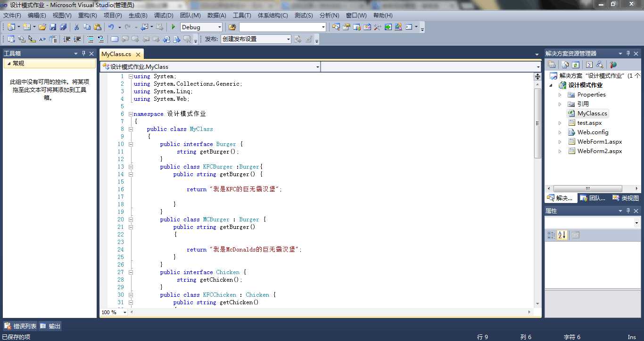Click the Solution Explorer horizontal scrollbar thumb
This screenshot has width=644, height=341.
tap(587, 188)
